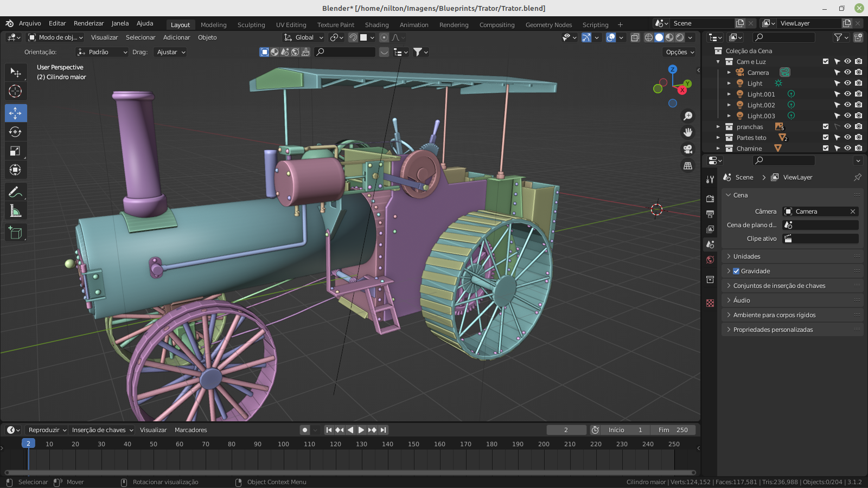The image size is (868, 488).
Task: Toggle camera view in viewport
Action: (688, 149)
